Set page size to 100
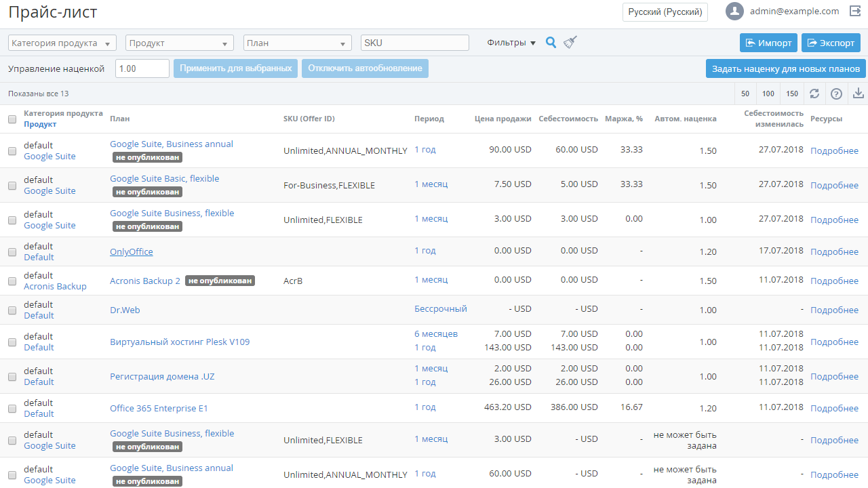Image resolution: width=868 pixels, height=488 pixels. [x=768, y=94]
